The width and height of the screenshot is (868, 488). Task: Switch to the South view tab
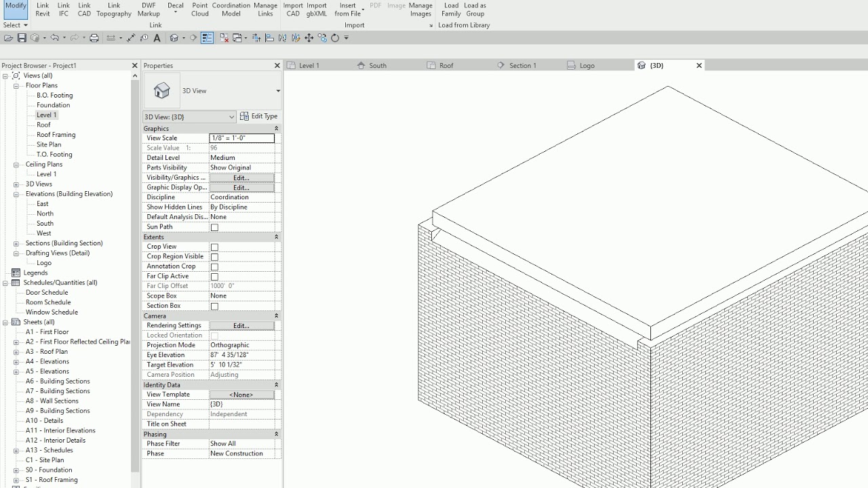378,66
